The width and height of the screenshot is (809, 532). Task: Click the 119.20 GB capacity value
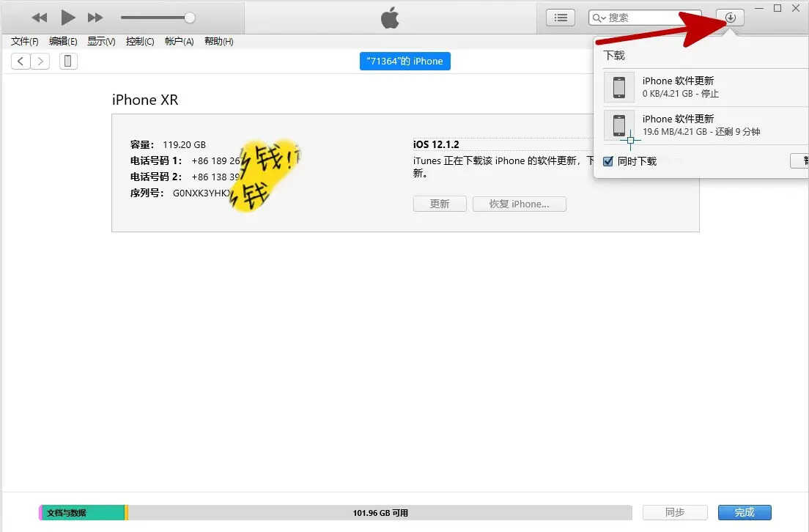184,145
